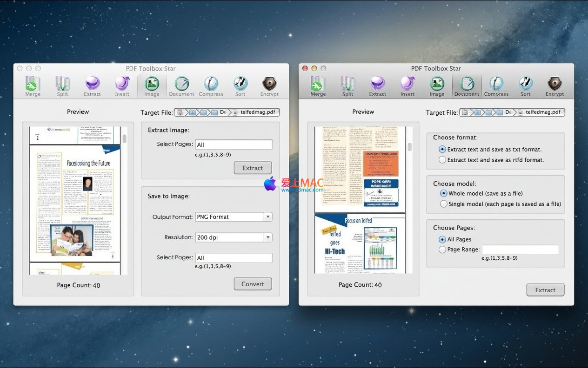The image size is (588, 368).
Task: Open Insert tool in the left window
Action: (x=122, y=86)
